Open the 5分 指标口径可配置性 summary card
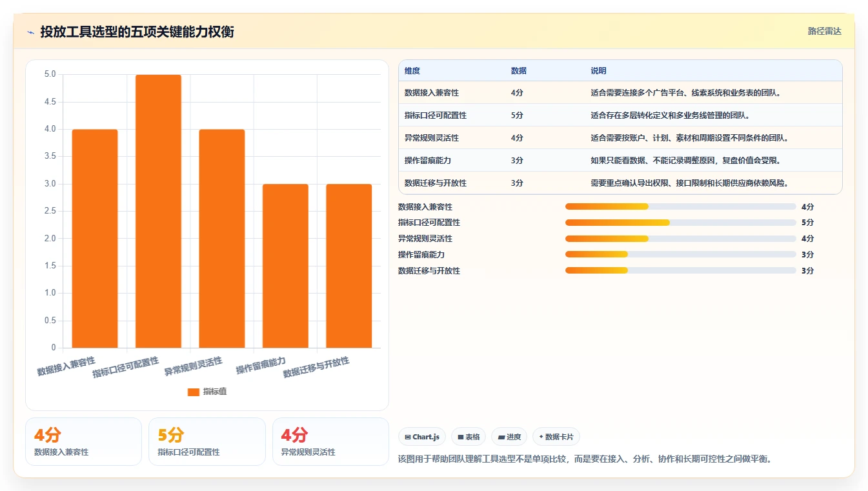Screen dimensions: 868x491 coord(207,441)
